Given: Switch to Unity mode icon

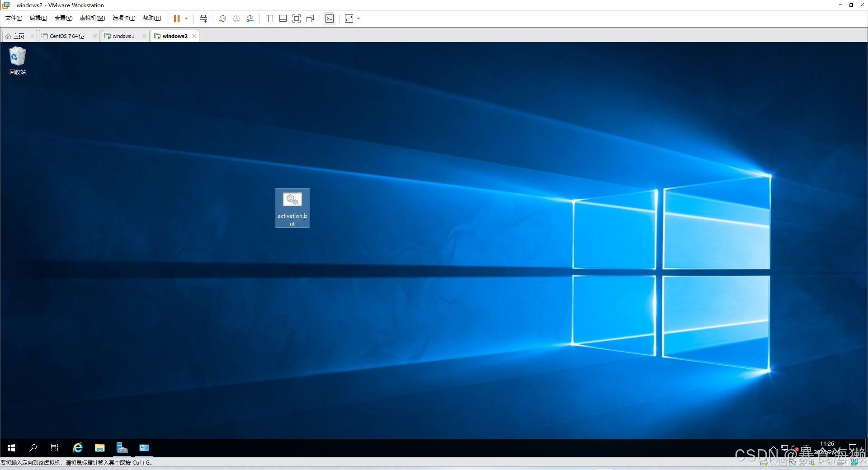Looking at the screenshot, I should click(310, 19).
